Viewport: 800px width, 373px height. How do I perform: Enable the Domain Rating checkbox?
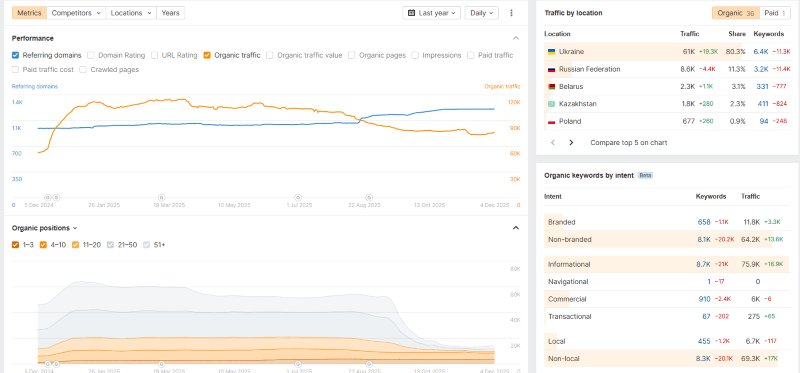pos(91,55)
